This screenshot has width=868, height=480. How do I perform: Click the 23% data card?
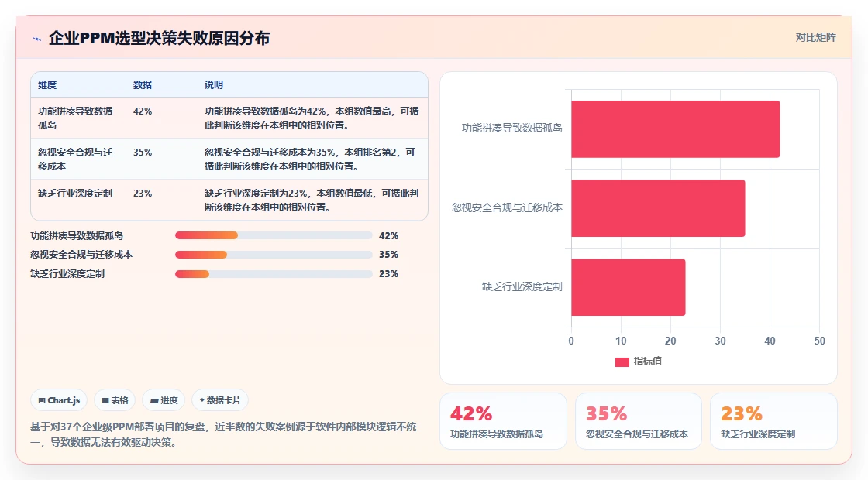[x=773, y=421]
